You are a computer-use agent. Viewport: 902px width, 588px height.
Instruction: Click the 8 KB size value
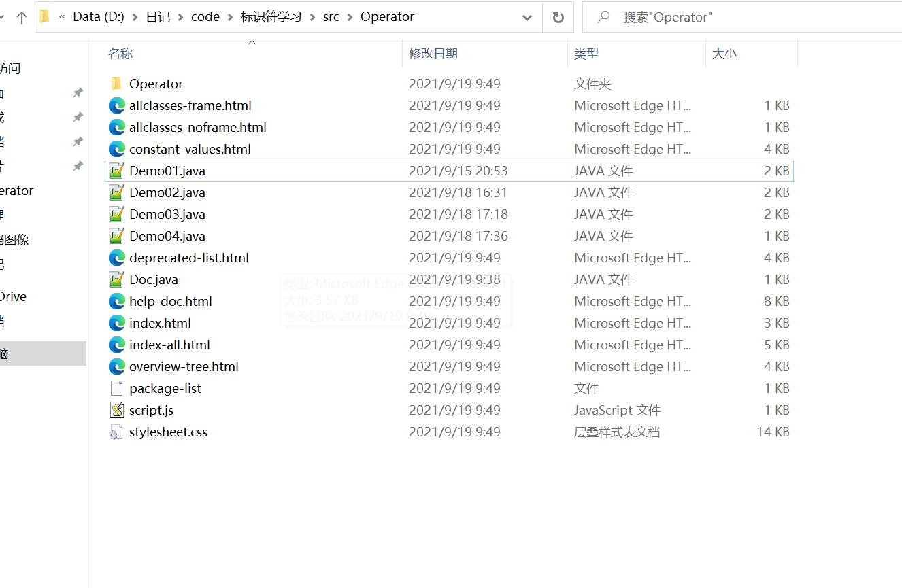click(x=777, y=301)
